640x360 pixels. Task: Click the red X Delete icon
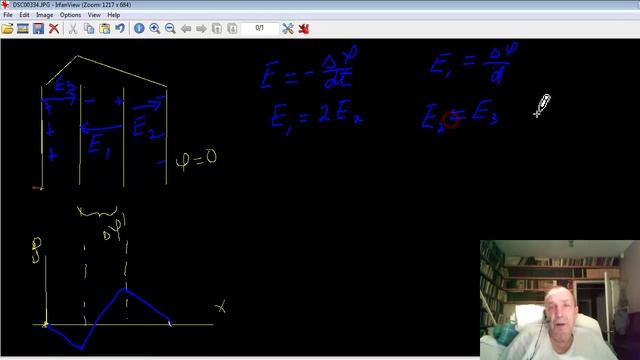pyautogui.click(x=54, y=29)
